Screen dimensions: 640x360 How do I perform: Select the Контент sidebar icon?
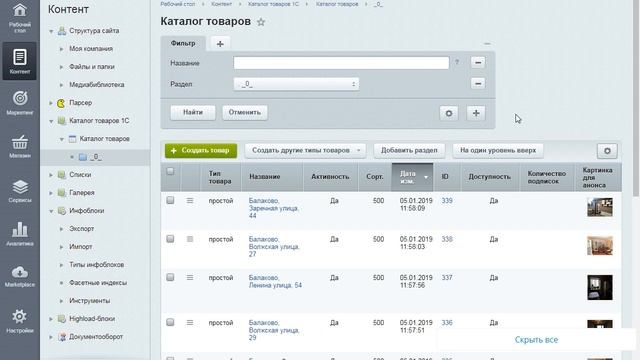[20, 61]
